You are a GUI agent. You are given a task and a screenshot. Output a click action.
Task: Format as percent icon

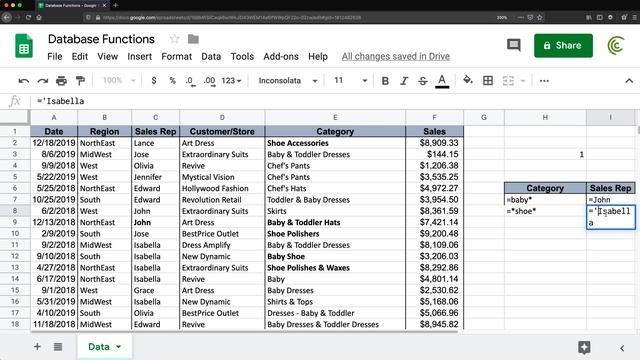(x=173, y=81)
